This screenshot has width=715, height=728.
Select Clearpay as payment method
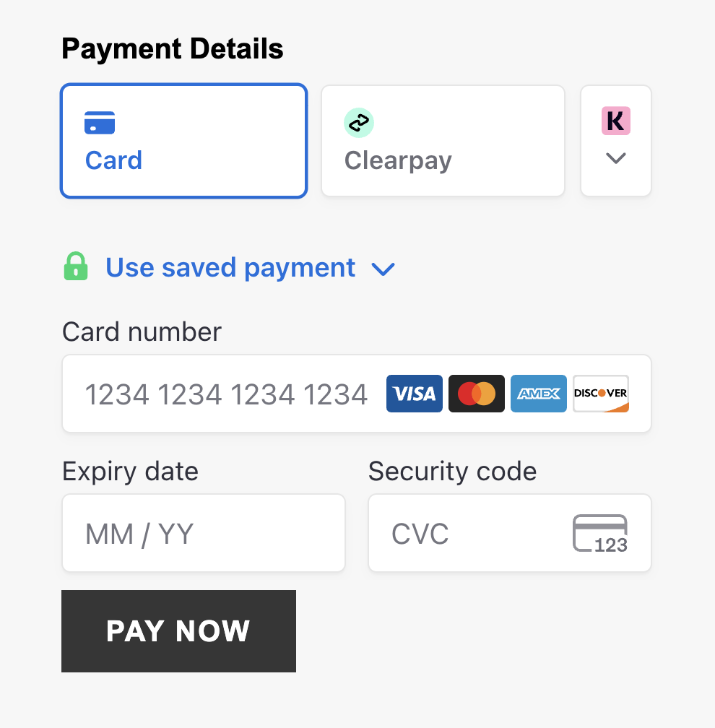click(x=443, y=140)
